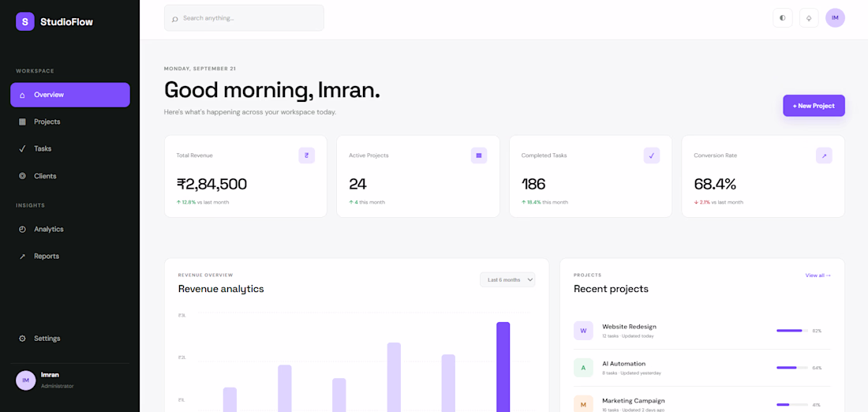Click AI Automation 64% progress bar

[792, 368]
